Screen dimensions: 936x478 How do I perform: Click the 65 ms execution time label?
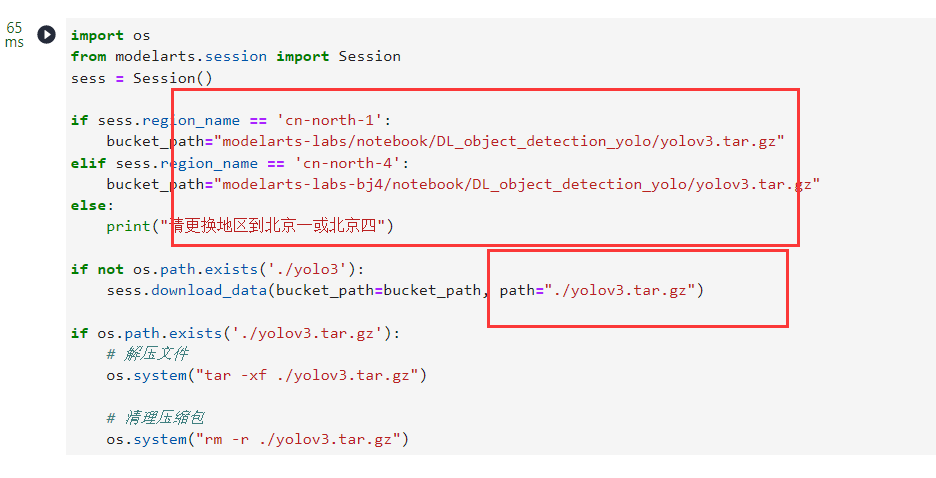pyautogui.click(x=14, y=35)
